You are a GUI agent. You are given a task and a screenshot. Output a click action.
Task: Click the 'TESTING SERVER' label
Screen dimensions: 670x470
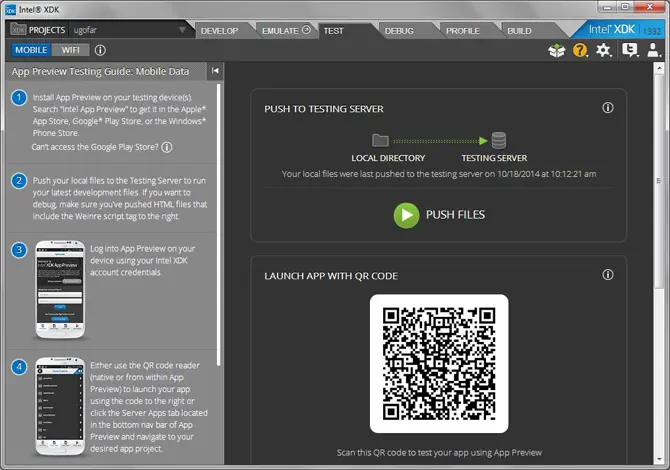[x=494, y=158]
